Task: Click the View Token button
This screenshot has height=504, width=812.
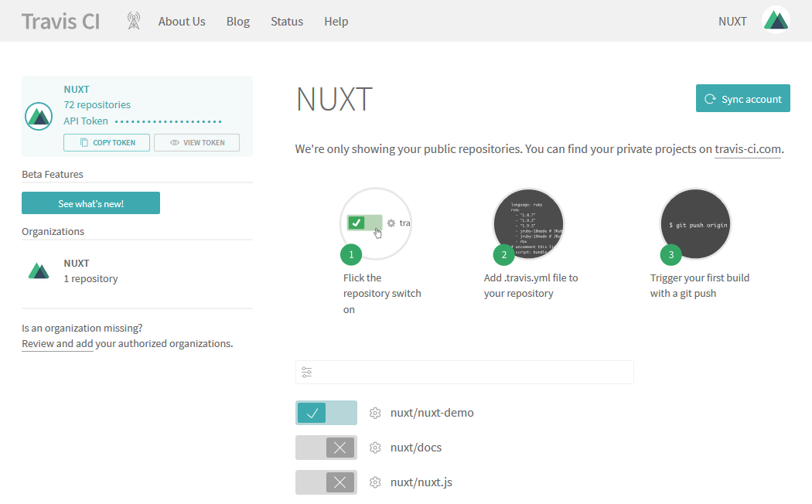Action: 196,142
